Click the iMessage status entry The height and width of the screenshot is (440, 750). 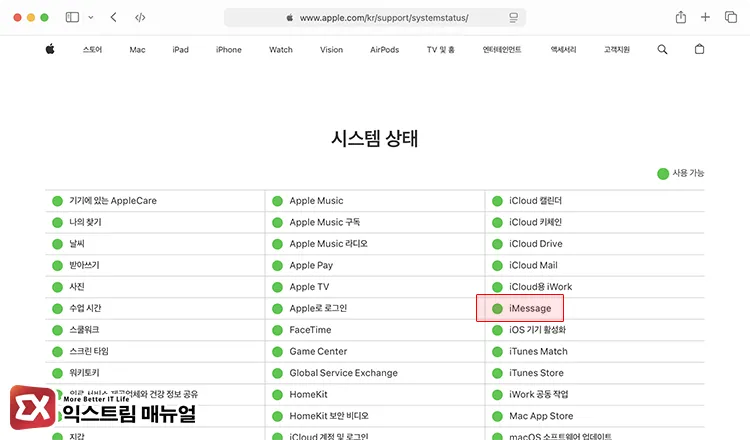pyautogui.click(x=530, y=308)
